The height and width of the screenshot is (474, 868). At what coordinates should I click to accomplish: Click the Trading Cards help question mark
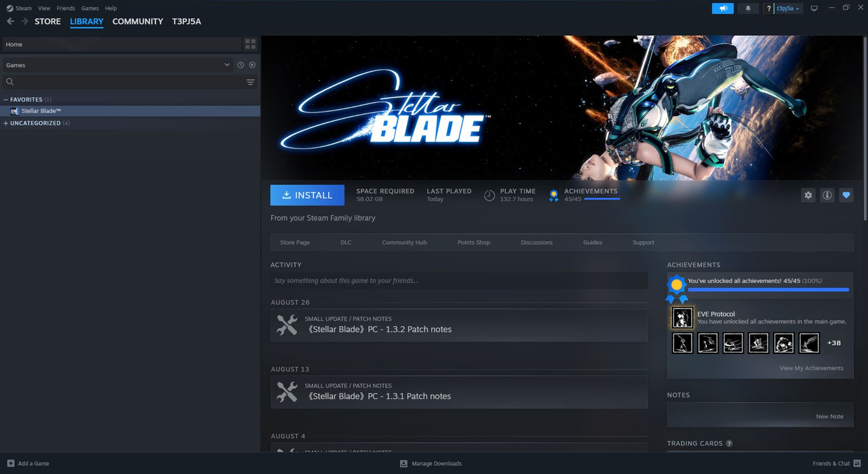click(x=729, y=443)
